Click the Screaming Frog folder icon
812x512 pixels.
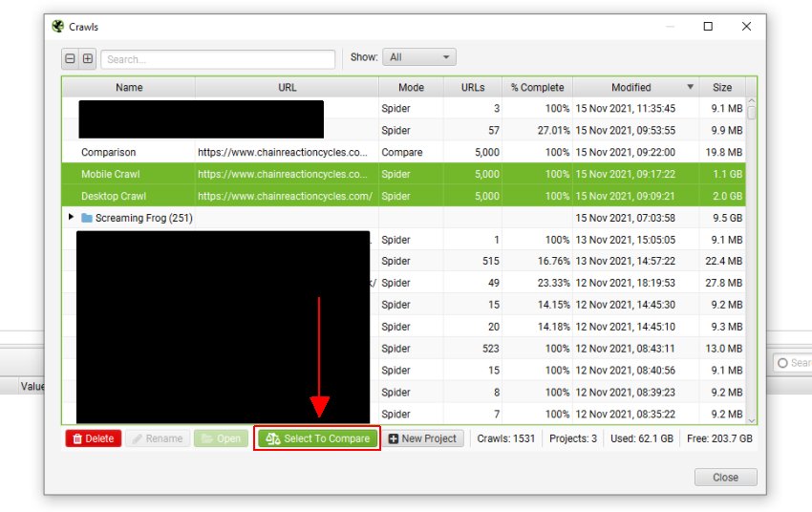pyautogui.click(x=87, y=218)
